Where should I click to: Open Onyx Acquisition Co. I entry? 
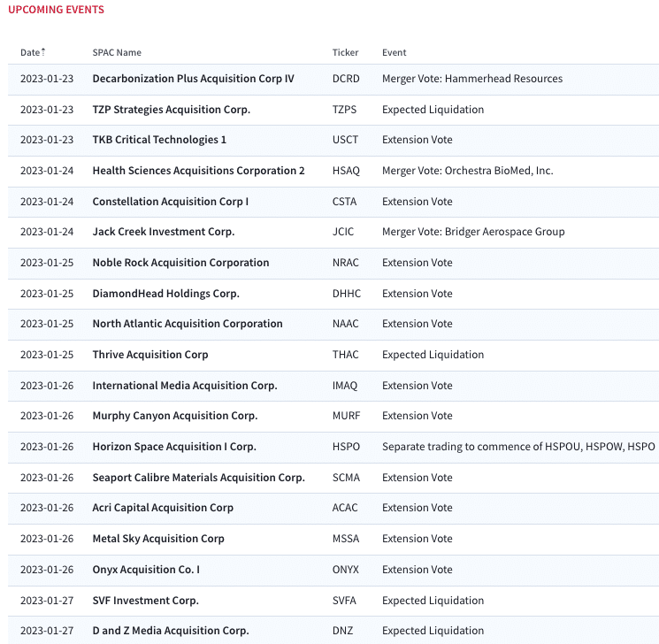(146, 570)
